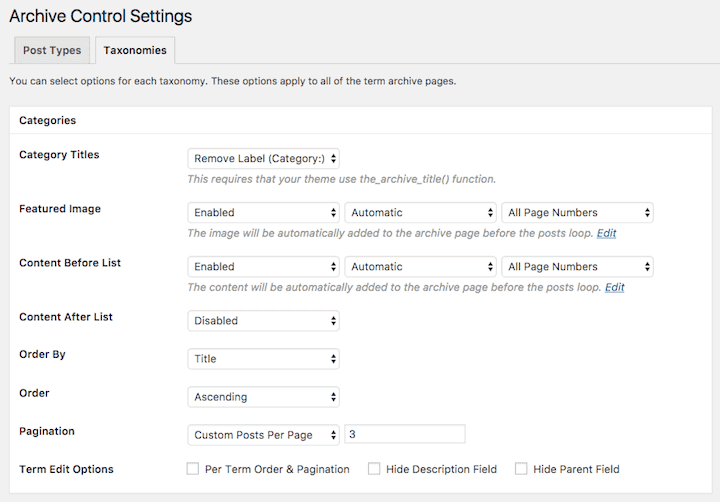The height and width of the screenshot is (502, 720).
Task: Click the Category Titles label
Action: [59, 155]
